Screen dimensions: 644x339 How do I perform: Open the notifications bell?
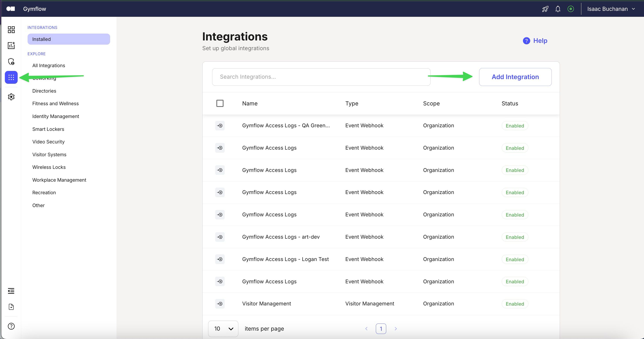558,9
